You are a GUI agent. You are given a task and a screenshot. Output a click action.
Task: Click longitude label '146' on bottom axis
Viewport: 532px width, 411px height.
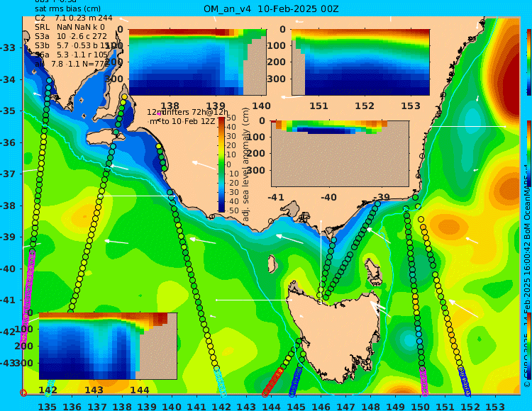point(321,406)
